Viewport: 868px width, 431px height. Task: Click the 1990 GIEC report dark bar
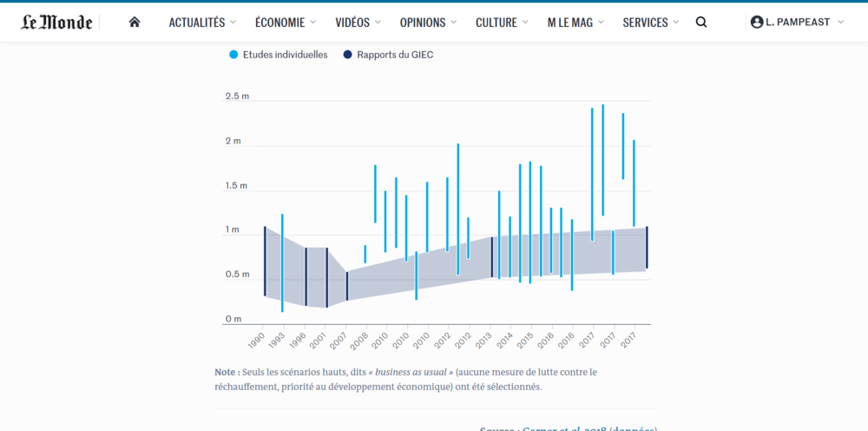pyautogui.click(x=265, y=261)
